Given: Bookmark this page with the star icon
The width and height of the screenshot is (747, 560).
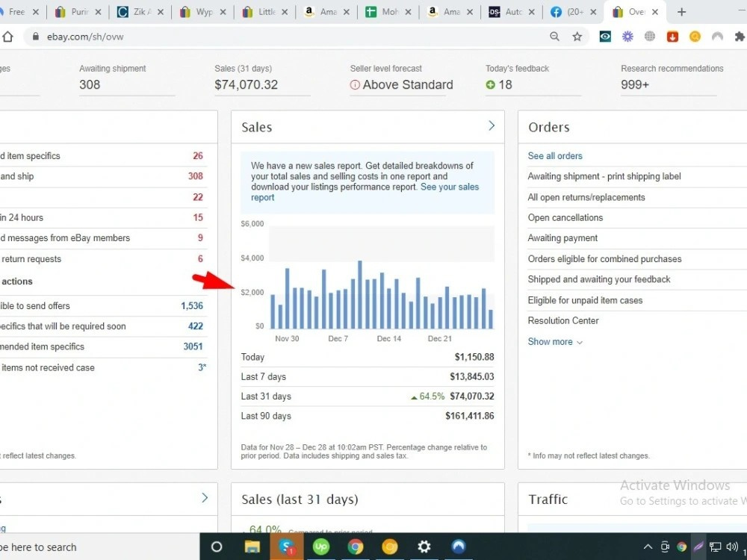Looking at the screenshot, I should click(577, 37).
